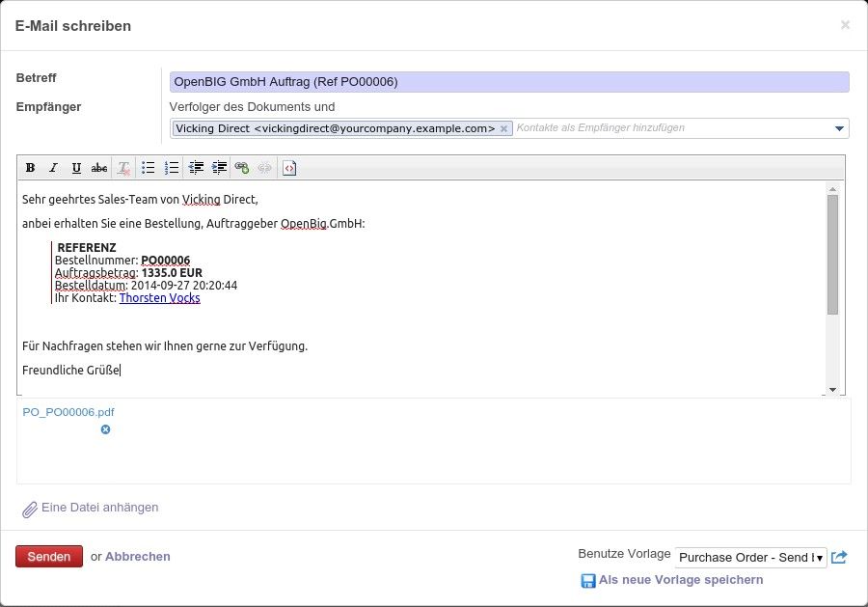This screenshot has width=868, height=607.
Task: Remove Vicking Direct from recipients
Action: 503,128
